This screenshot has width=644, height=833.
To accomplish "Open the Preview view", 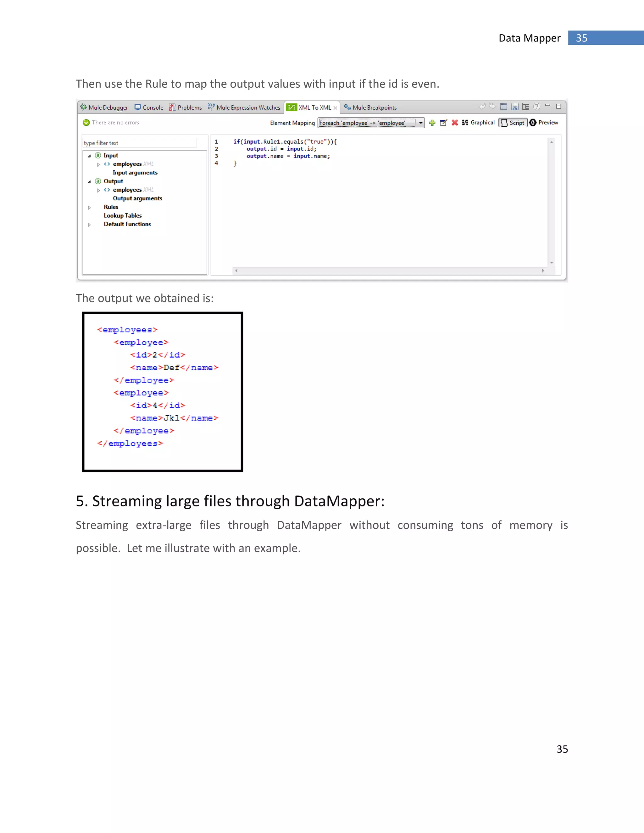I will point(544,122).
